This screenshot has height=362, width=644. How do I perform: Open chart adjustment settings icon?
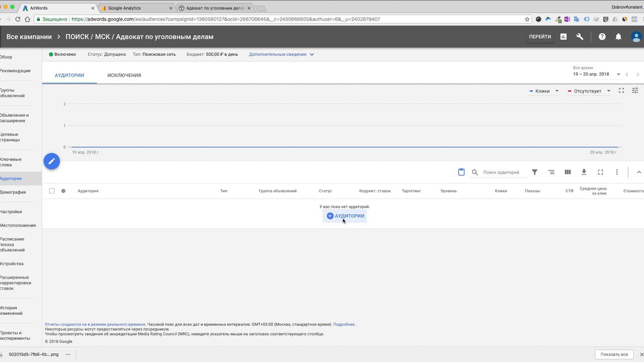point(635,90)
